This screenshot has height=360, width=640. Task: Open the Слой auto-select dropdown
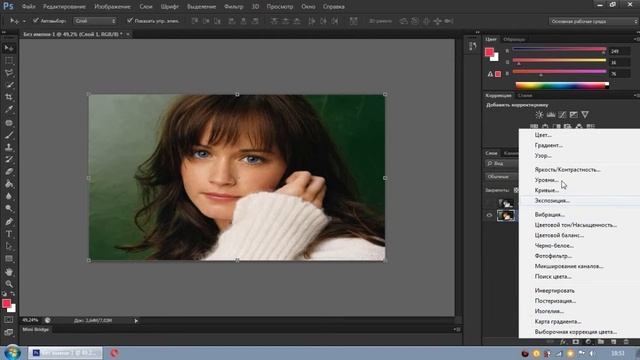coord(96,21)
